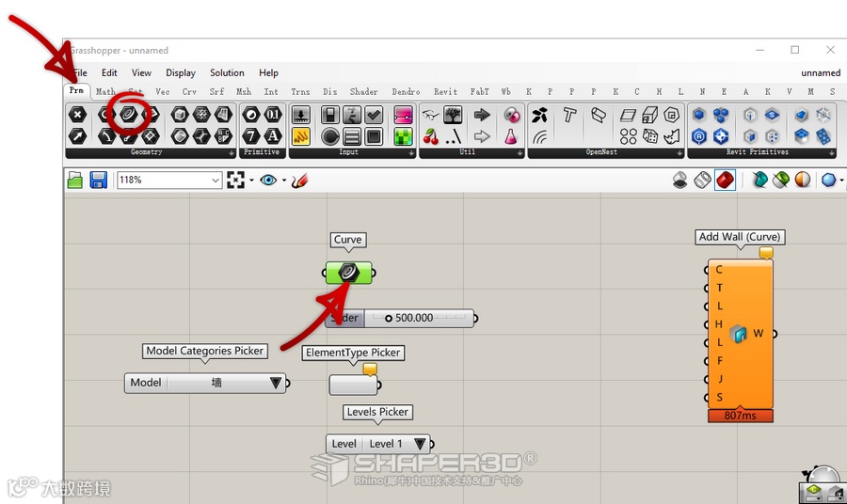The image size is (847, 504).
Task: Click the Sketch flame brush icon
Action: [299, 181]
